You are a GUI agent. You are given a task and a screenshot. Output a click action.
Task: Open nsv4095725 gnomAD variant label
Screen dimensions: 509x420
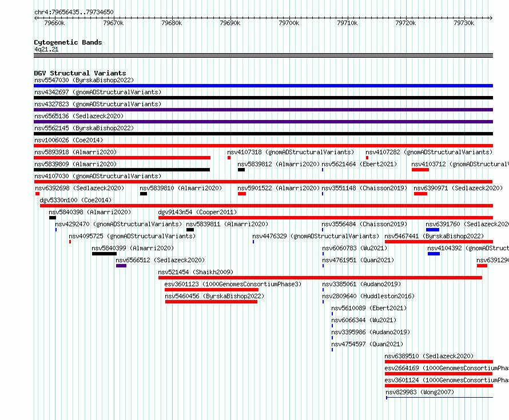click(132, 236)
